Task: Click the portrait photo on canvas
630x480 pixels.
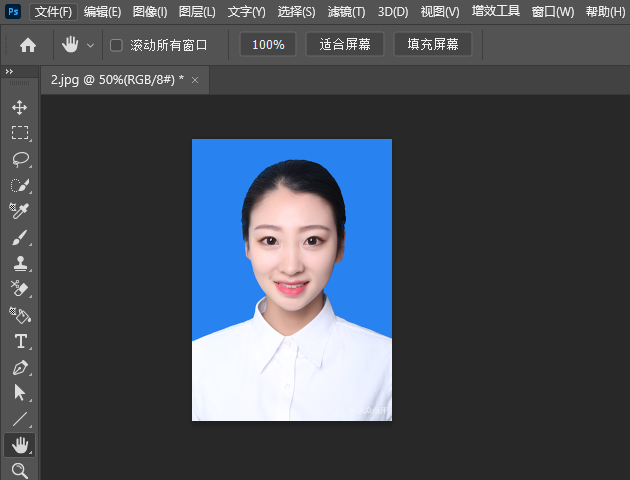Action: [292, 280]
